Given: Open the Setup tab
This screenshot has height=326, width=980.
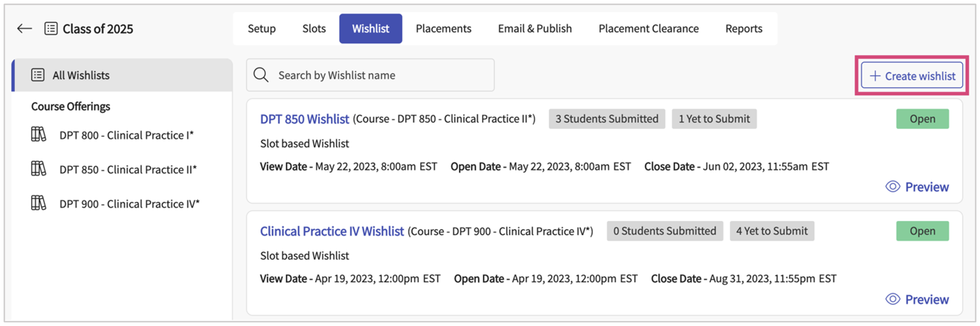Looking at the screenshot, I should 261,28.
